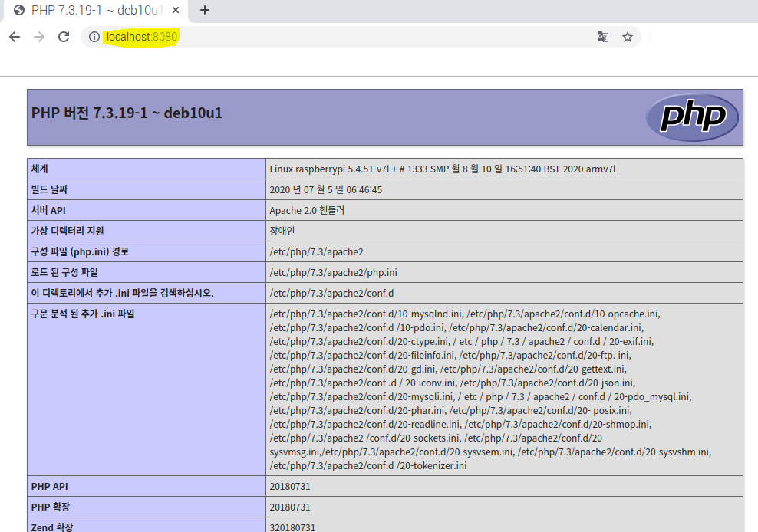The image size is (758, 532).
Task: Open site information icon in address bar
Action: [94, 37]
